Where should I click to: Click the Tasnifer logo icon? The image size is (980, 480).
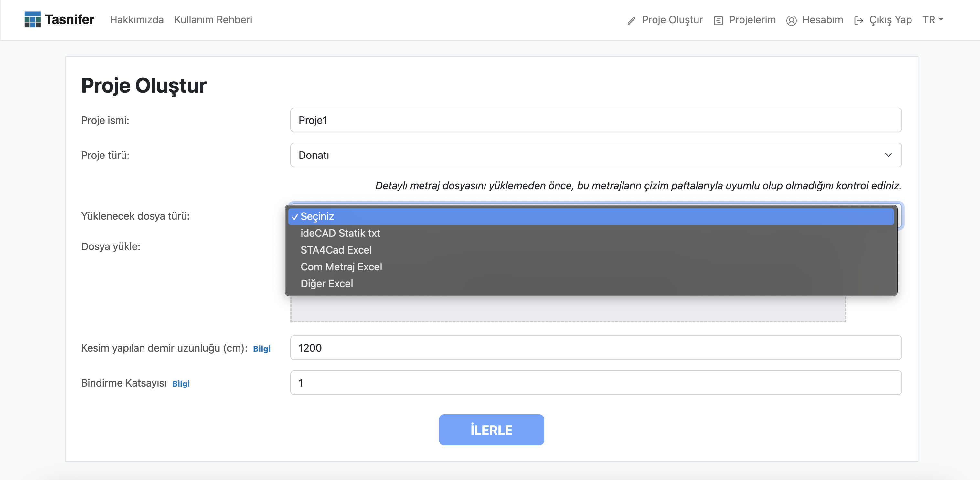coord(32,19)
